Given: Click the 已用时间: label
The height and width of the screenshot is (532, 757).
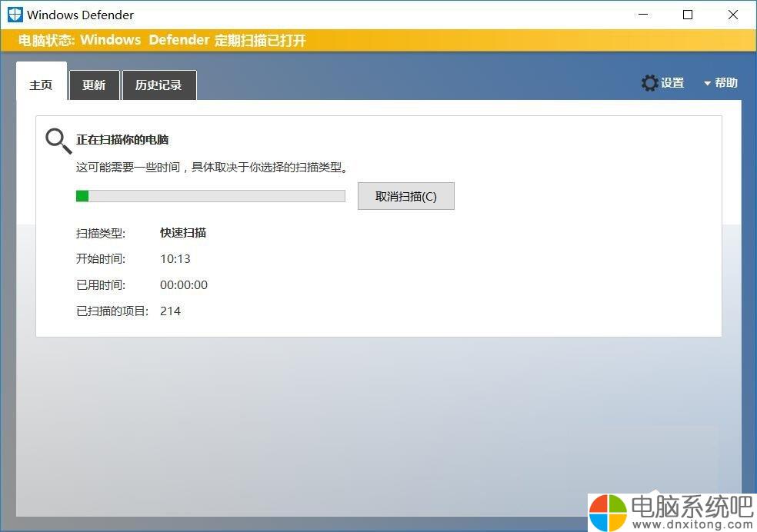Looking at the screenshot, I should coord(101,285).
